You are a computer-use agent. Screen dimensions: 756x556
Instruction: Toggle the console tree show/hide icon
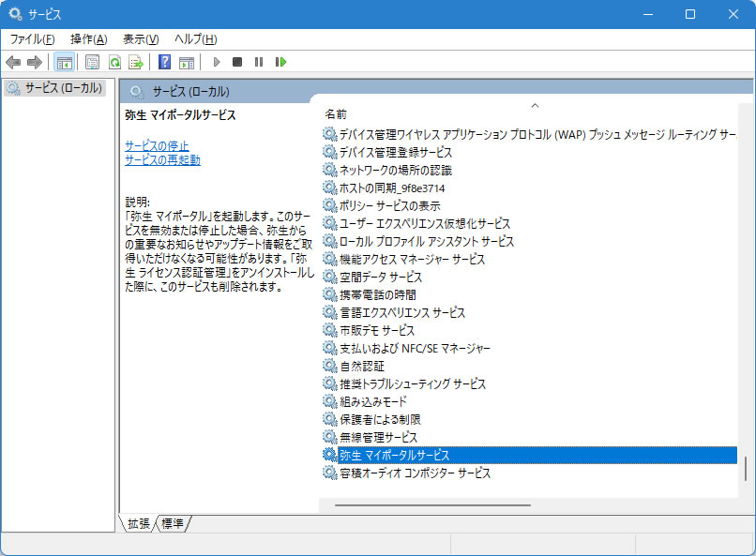(64, 63)
